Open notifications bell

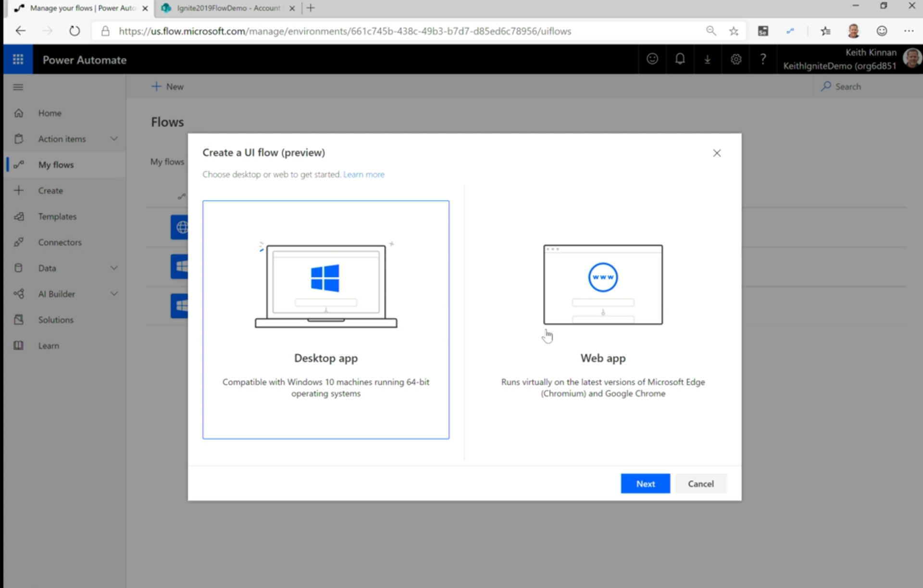click(680, 59)
